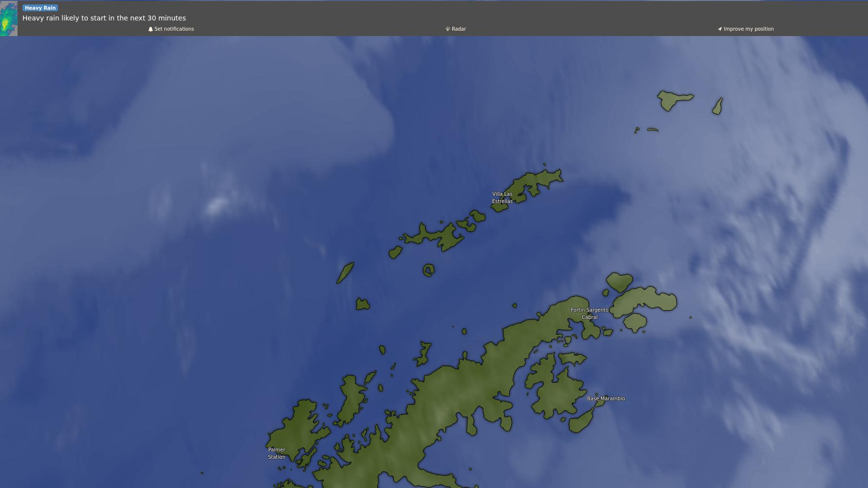Click the narrow island at the far top-right

(x=717, y=106)
